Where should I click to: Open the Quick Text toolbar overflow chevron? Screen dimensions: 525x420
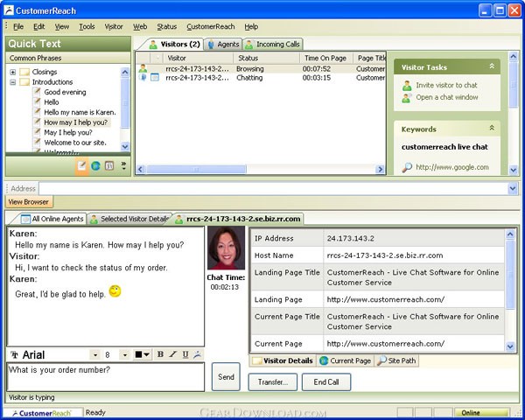tap(123, 165)
